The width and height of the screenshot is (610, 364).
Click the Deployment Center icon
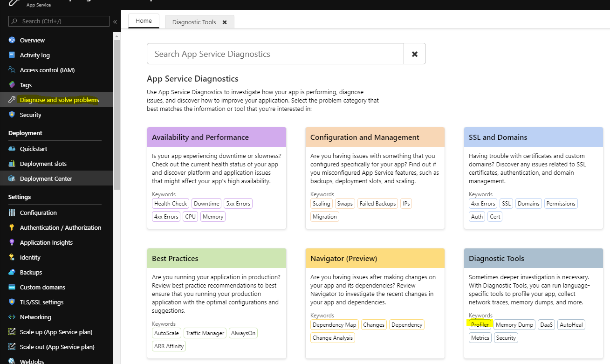click(x=12, y=179)
